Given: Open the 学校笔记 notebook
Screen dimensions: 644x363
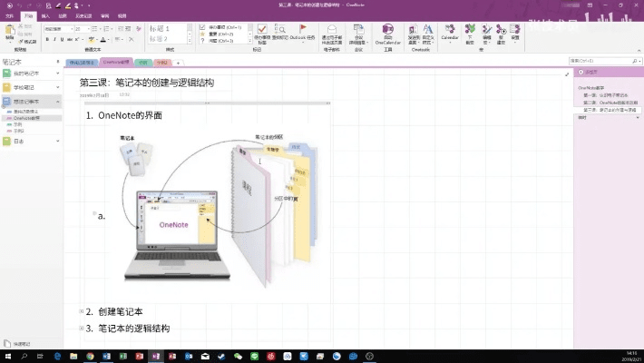Looking at the screenshot, I should coord(25,86).
